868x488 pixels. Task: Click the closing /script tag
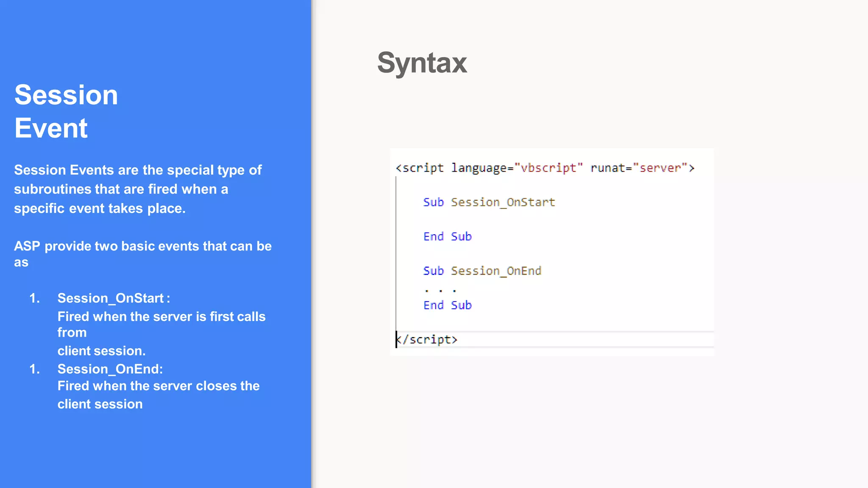click(427, 340)
